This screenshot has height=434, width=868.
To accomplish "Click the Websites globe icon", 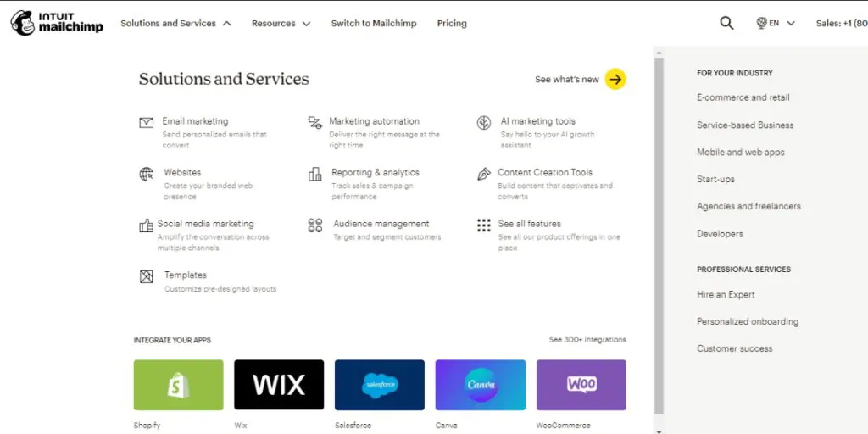I will point(147,174).
